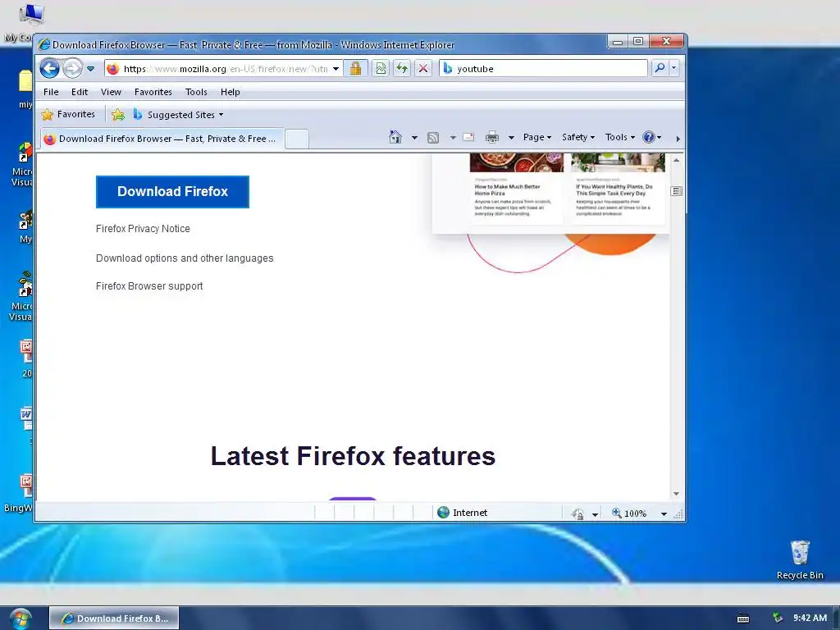This screenshot has width=840, height=630.
Task: Open the search provider dropdown arrow
Action: click(674, 68)
